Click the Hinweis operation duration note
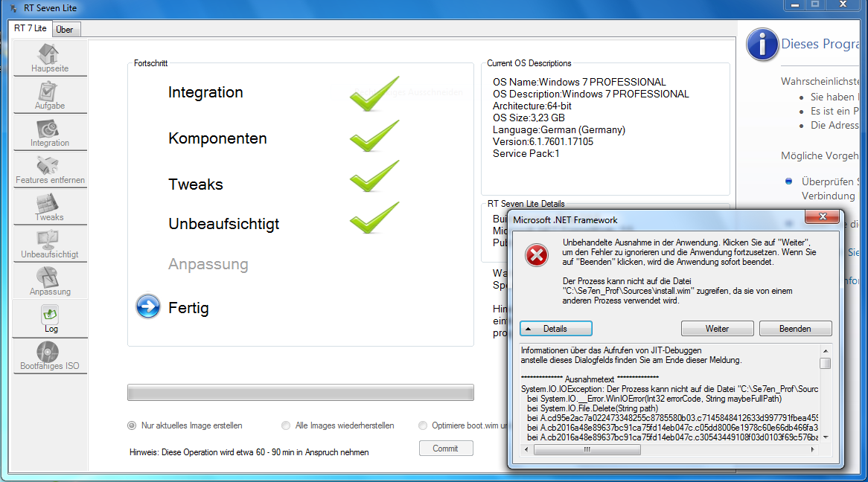The height and width of the screenshot is (482, 868). (x=249, y=452)
